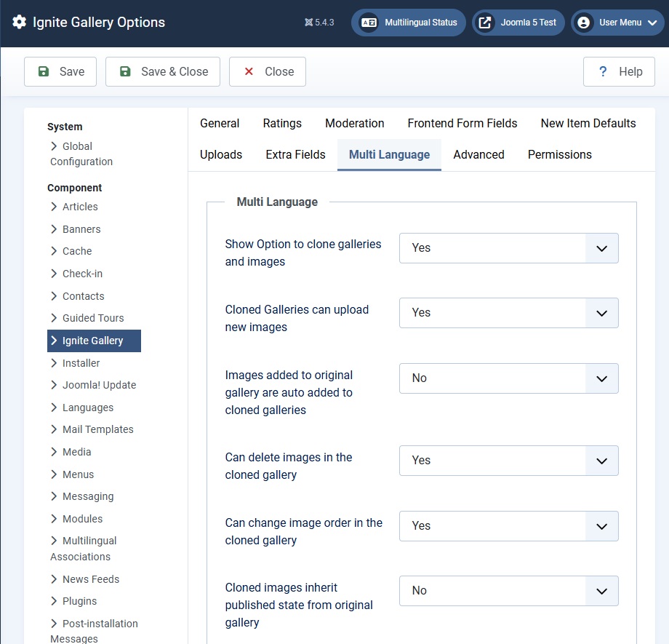Click the User Menu avatar icon
Viewport: 669px width, 644px height.
pyautogui.click(x=583, y=23)
